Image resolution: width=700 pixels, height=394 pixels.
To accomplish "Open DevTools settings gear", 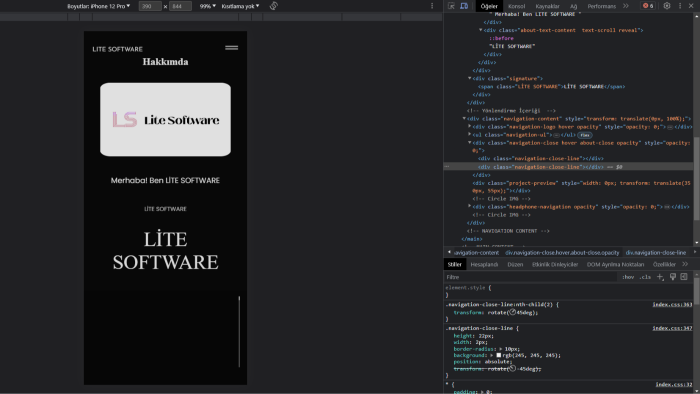I will pos(667,6).
